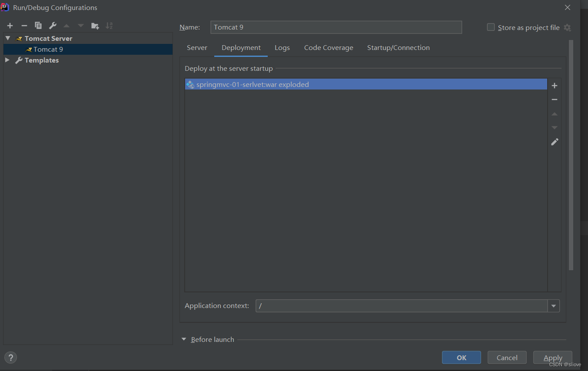
Task: Move deployment artifact down
Action: coord(555,128)
